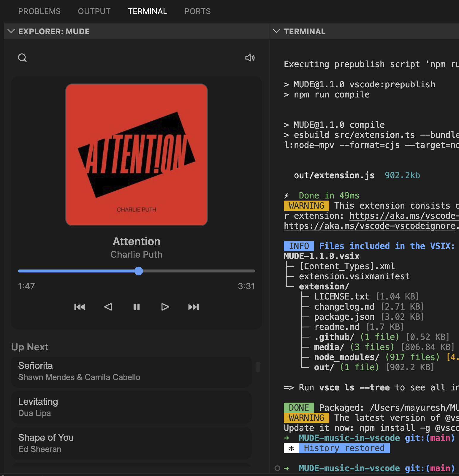Play Shape of You by Ed Sheeran
The image size is (459, 476).
point(131,443)
